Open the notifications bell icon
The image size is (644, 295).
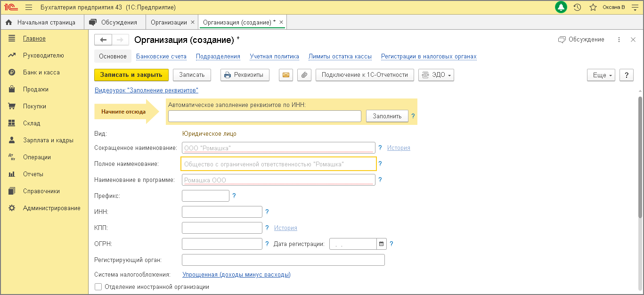[x=561, y=8]
